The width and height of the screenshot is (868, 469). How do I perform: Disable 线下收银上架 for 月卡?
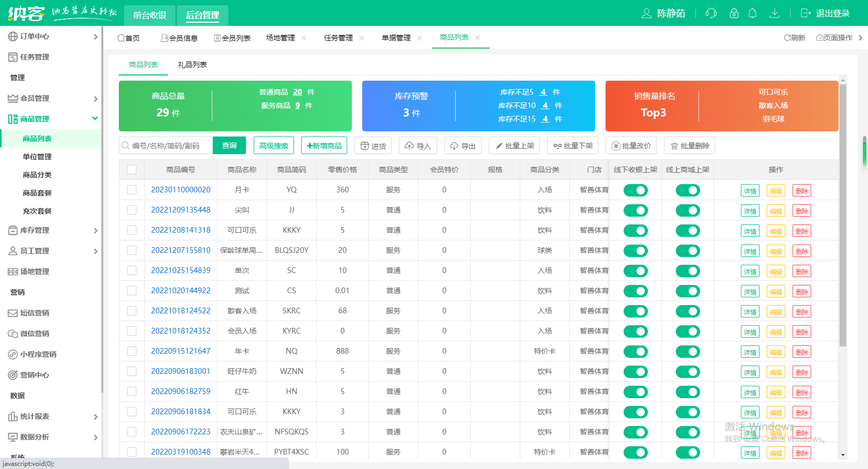point(635,190)
